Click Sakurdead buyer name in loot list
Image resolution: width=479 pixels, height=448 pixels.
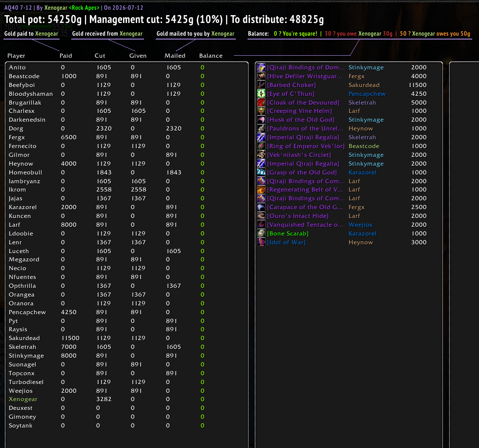point(364,85)
